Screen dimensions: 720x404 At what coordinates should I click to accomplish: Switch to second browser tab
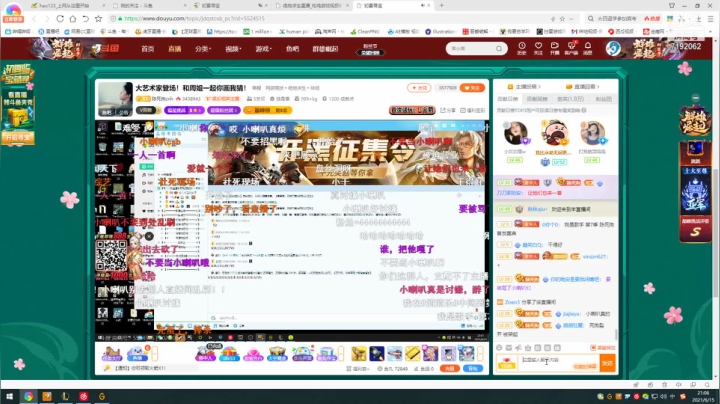147,6
